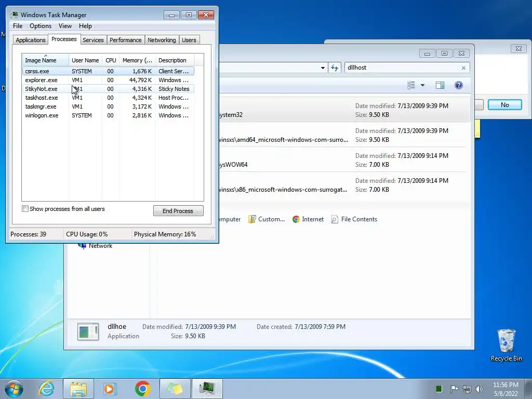Open the network tray icon
Viewport: 532px width, 399px height.
pyautogui.click(x=467, y=389)
